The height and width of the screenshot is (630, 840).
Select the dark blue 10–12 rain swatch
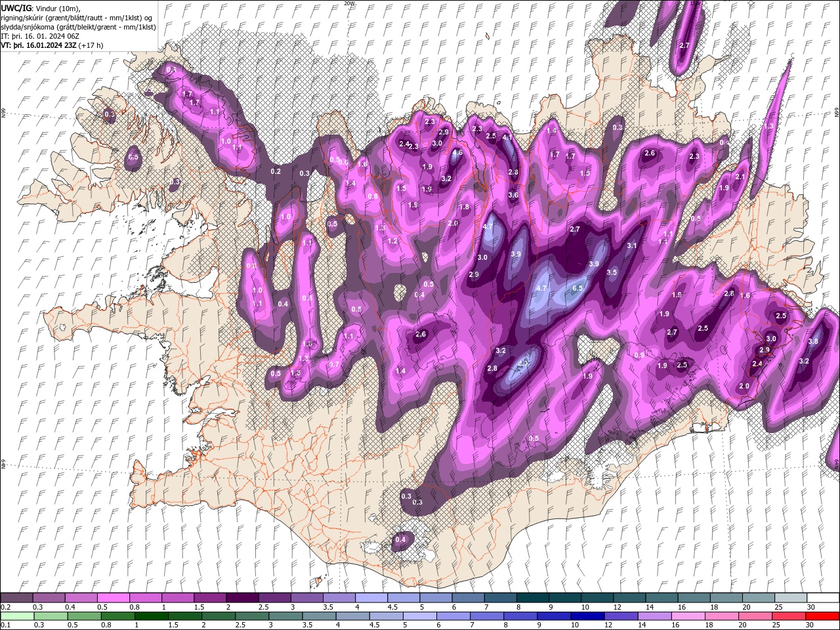coord(587,616)
